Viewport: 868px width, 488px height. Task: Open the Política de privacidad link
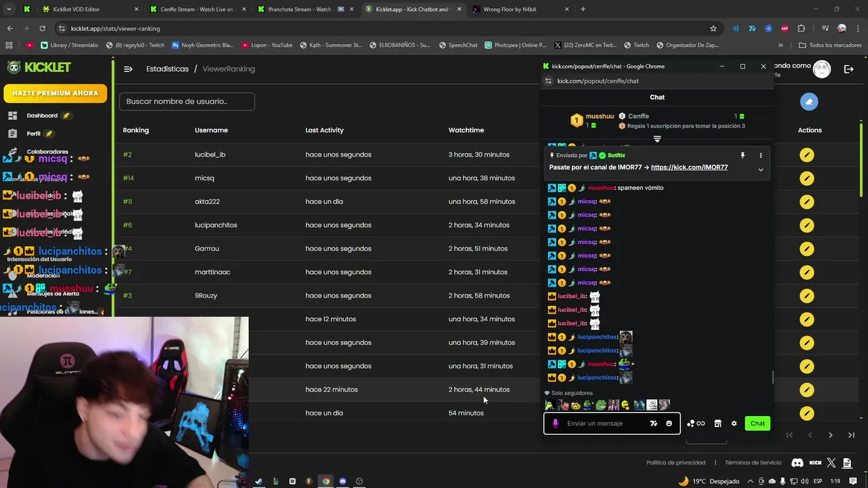point(675,463)
